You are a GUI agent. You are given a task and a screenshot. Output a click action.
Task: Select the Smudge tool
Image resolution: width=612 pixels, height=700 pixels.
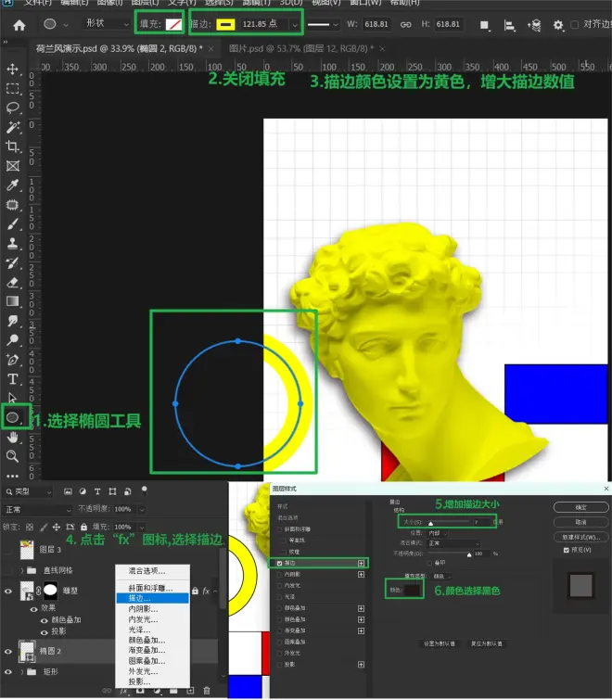pyautogui.click(x=12, y=321)
